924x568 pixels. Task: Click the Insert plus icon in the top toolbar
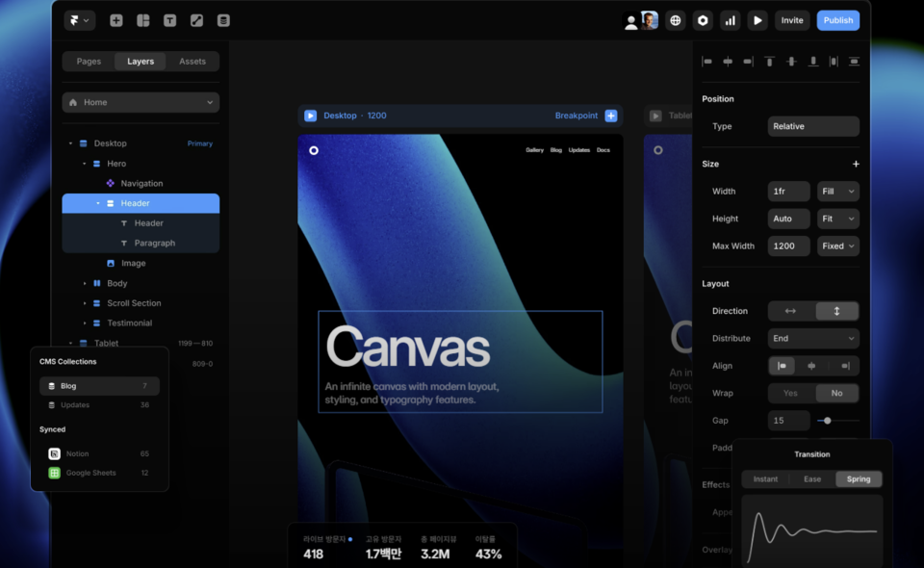(116, 20)
